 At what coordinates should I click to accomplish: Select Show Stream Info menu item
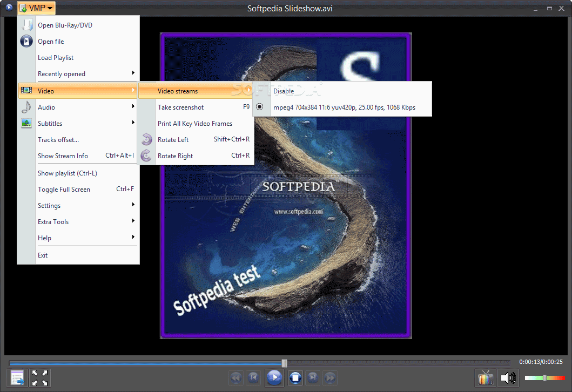click(78, 156)
